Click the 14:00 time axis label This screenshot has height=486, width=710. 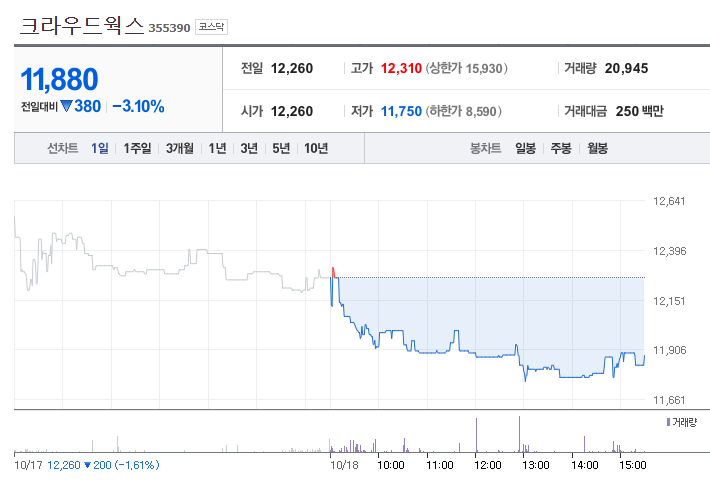click(585, 465)
